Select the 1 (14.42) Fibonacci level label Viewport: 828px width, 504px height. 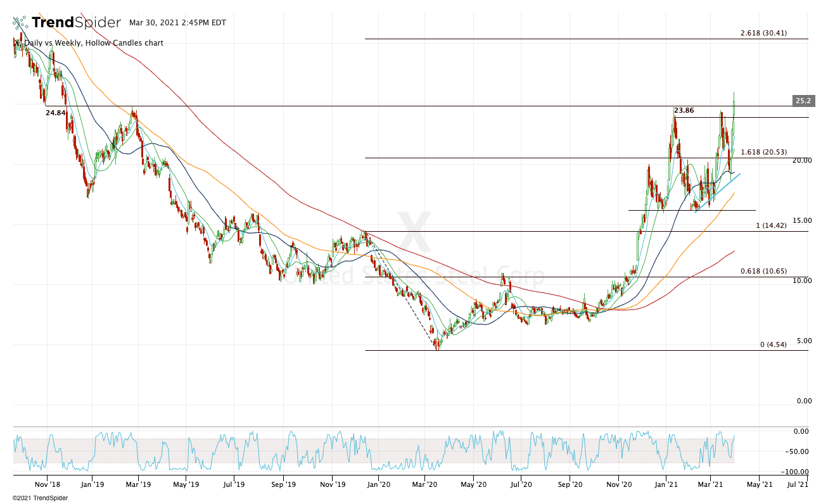coord(770,225)
